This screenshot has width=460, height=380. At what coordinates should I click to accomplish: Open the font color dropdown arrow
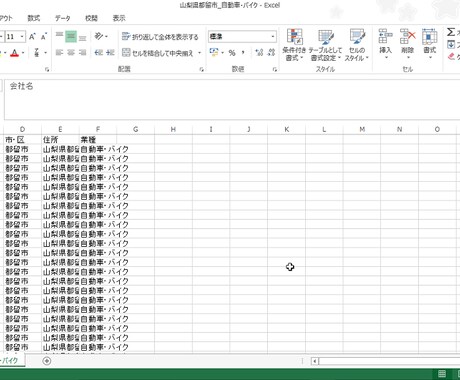tap(23, 53)
